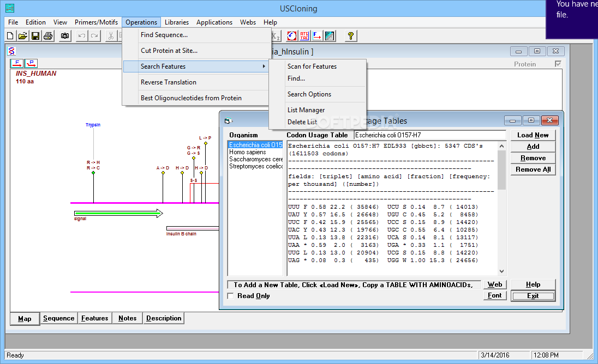The width and height of the screenshot is (598, 364).
Task: Select Streptomyces coelicolor organism entry
Action: click(x=255, y=166)
